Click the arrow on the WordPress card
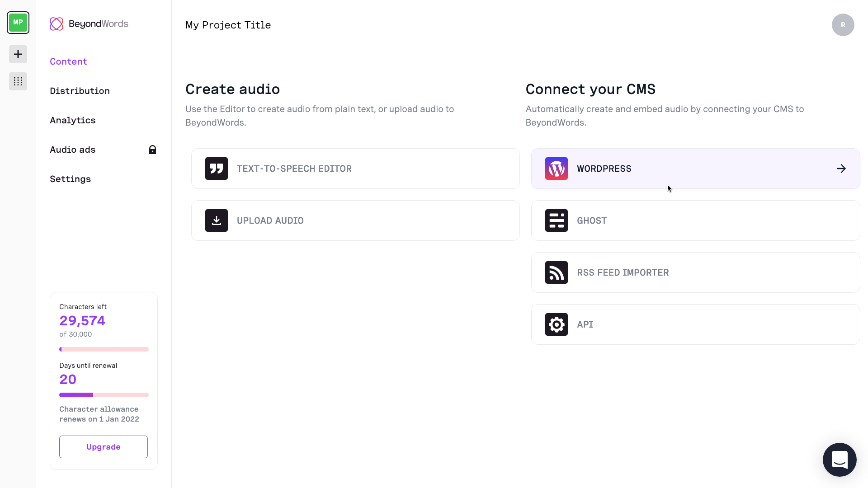Image resolution: width=868 pixels, height=488 pixels. [x=841, y=169]
